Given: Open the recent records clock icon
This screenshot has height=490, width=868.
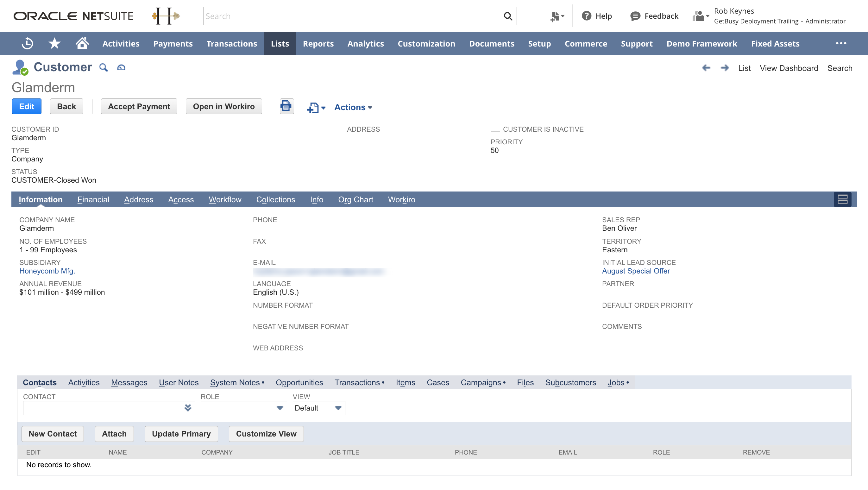Looking at the screenshot, I should pos(27,43).
